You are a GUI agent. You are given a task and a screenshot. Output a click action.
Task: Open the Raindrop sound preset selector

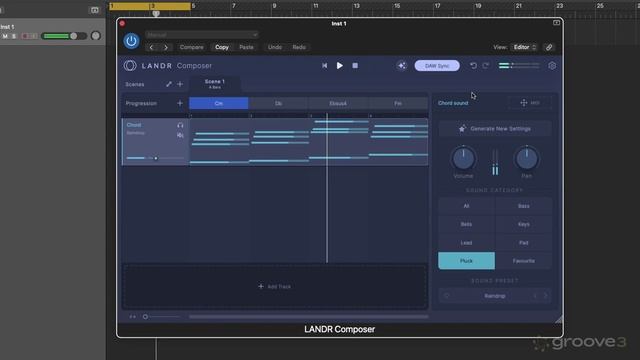495,296
